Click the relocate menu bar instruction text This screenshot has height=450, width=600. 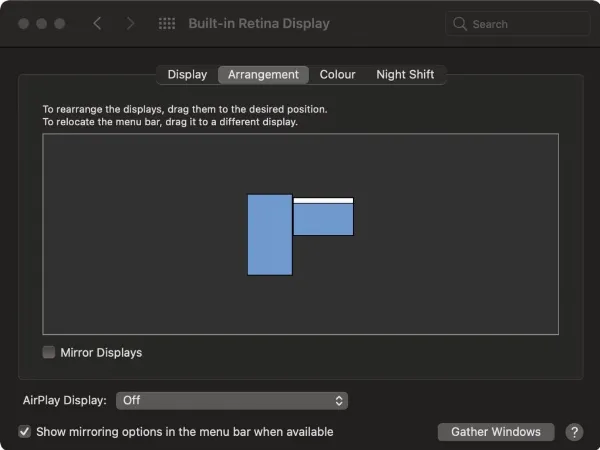pos(170,122)
